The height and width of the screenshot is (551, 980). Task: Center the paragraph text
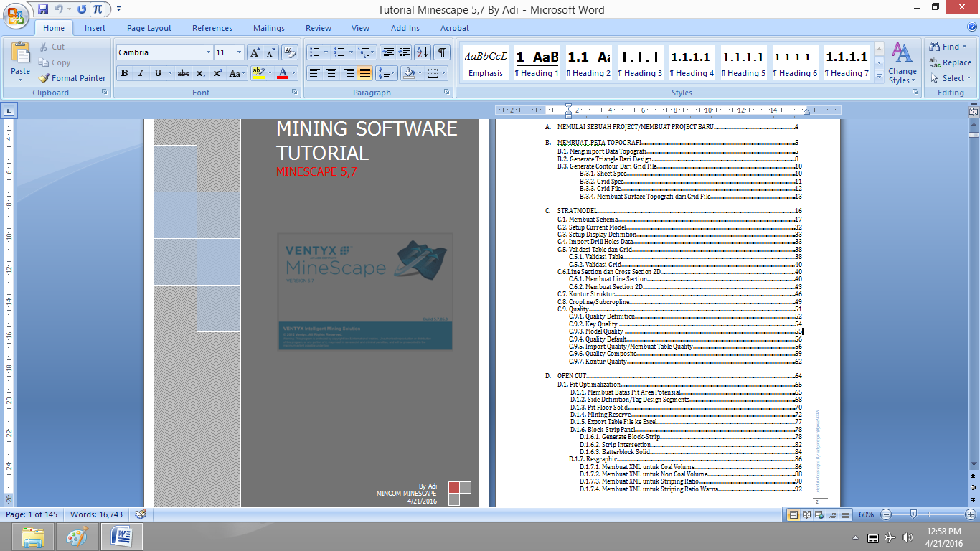(331, 73)
